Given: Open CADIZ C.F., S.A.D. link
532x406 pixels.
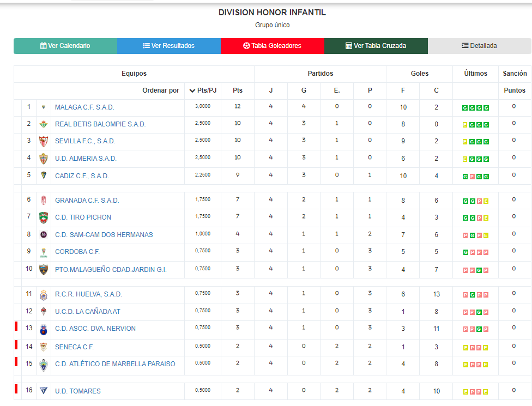Looking at the screenshot, I should coord(82,176).
